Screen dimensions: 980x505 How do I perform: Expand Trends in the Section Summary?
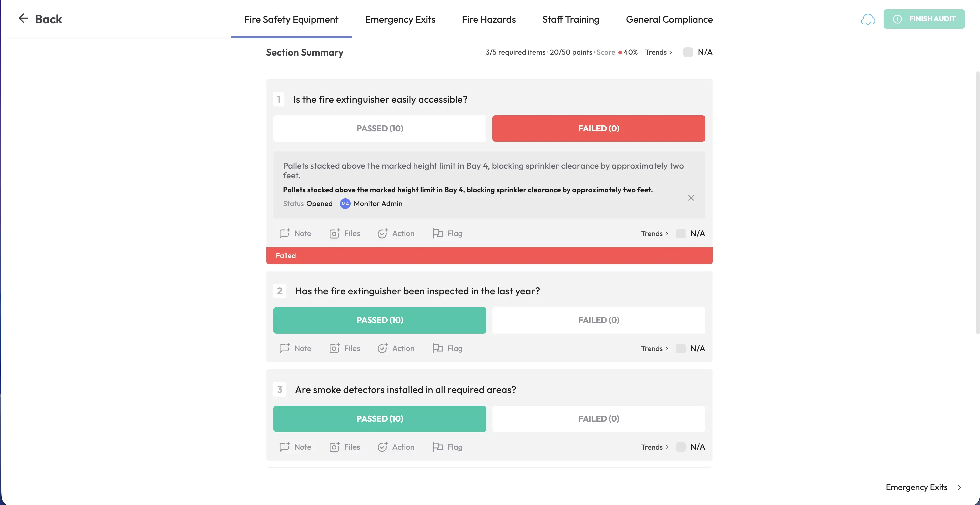click(659, 52)
